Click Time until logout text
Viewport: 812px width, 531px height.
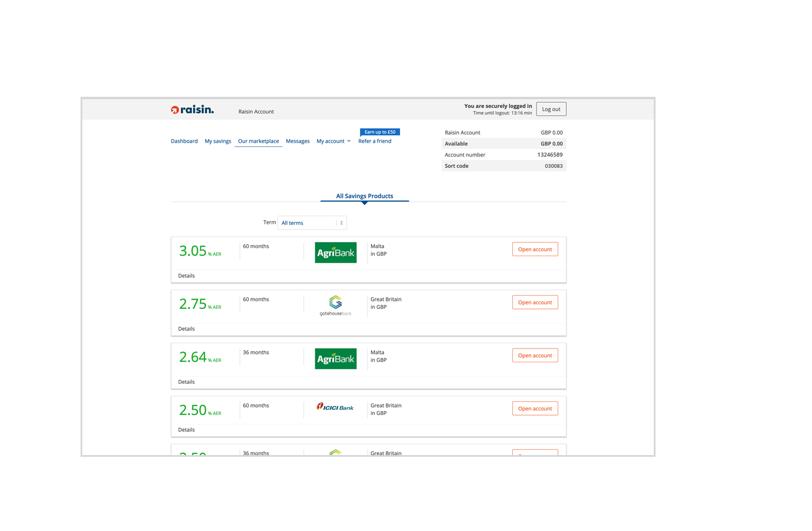(x=503, y=113)
